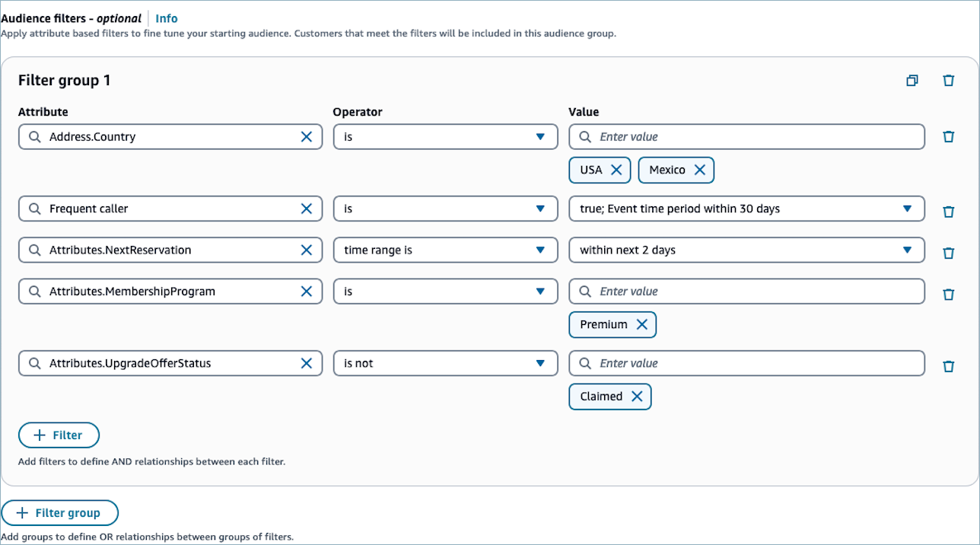Remove the Mexico value tag

coord(699,170)
